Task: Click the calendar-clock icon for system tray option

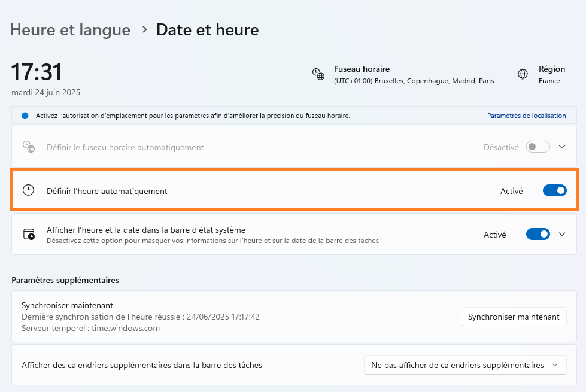Action: [29, 235]
